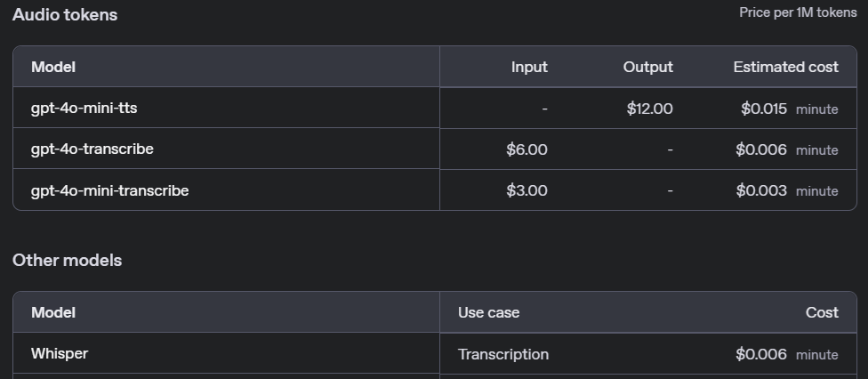Click the $0.003 estimated cost value
This screenshot has height=379, width=868.
(761, 190)
